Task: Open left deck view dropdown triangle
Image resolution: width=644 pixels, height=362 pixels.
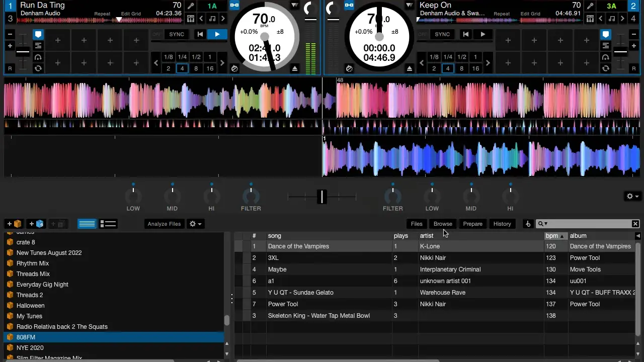Action: click(x=294, y=6)
